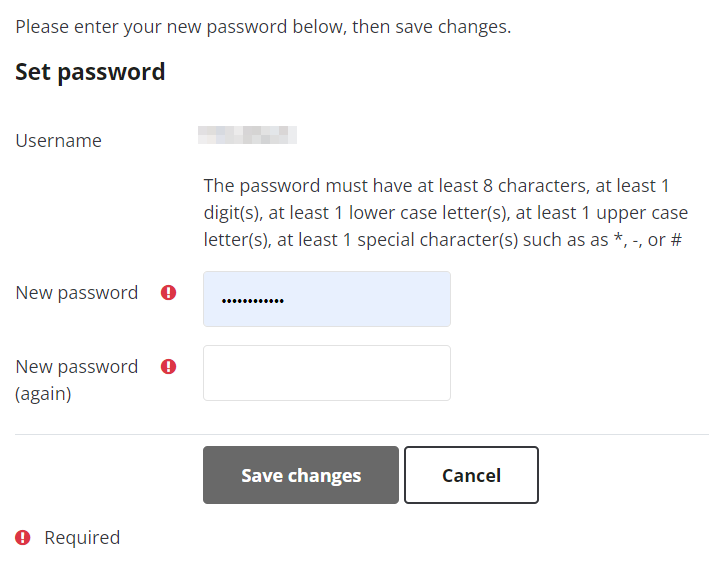Click the top instruction sentence about saving changes

pos(263,27)
